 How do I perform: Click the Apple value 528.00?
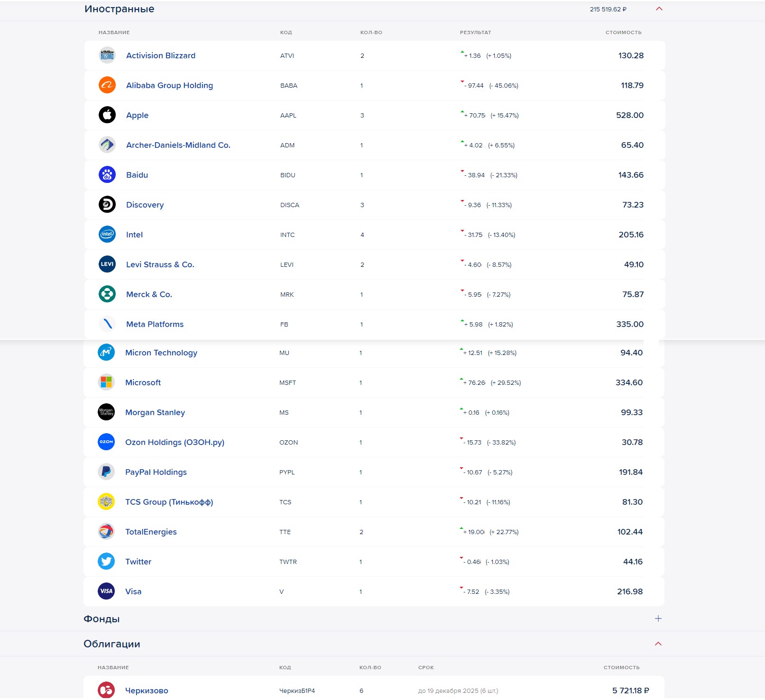(x=630, y=115)
